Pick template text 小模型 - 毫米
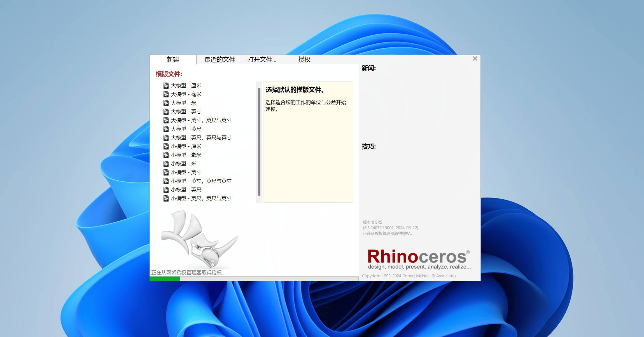644x337 pixels. 186,155
